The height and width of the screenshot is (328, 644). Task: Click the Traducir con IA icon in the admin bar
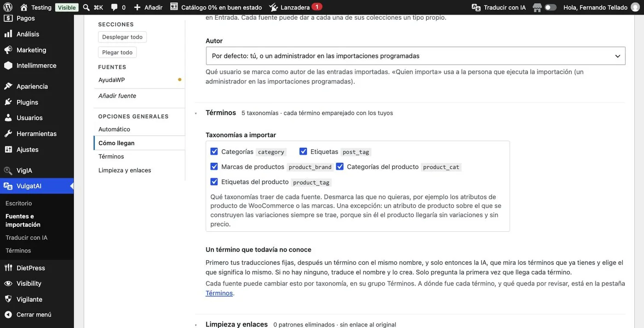click(476, 7)
